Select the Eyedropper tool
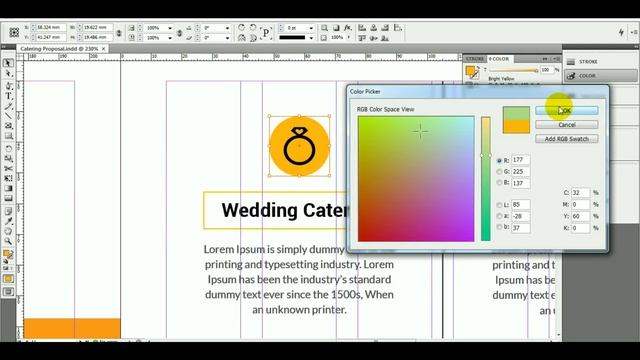The width and height of the screenshot is (640, 360). [8, 221]
